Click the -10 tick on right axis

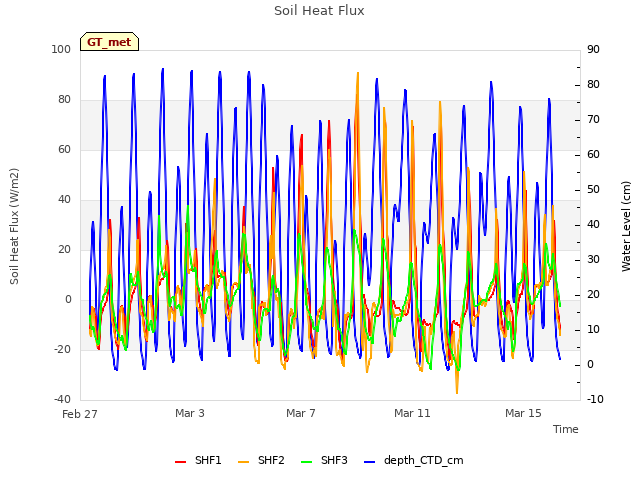coord(595,399)
